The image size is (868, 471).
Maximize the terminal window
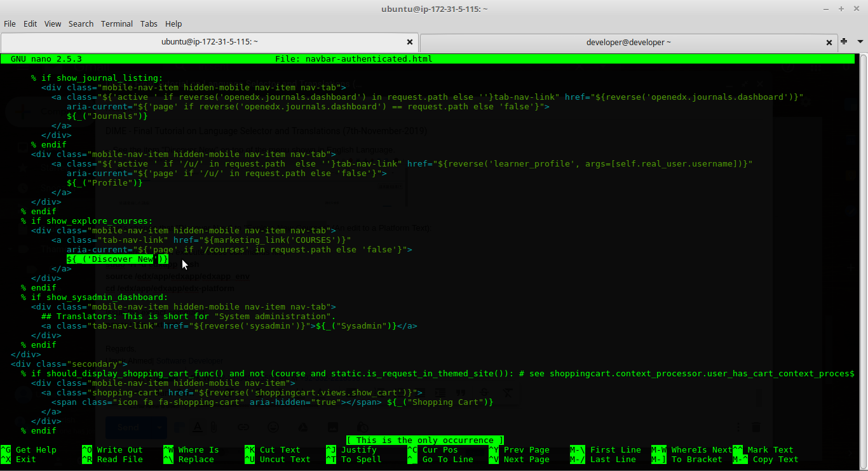[x=841, y=9]
